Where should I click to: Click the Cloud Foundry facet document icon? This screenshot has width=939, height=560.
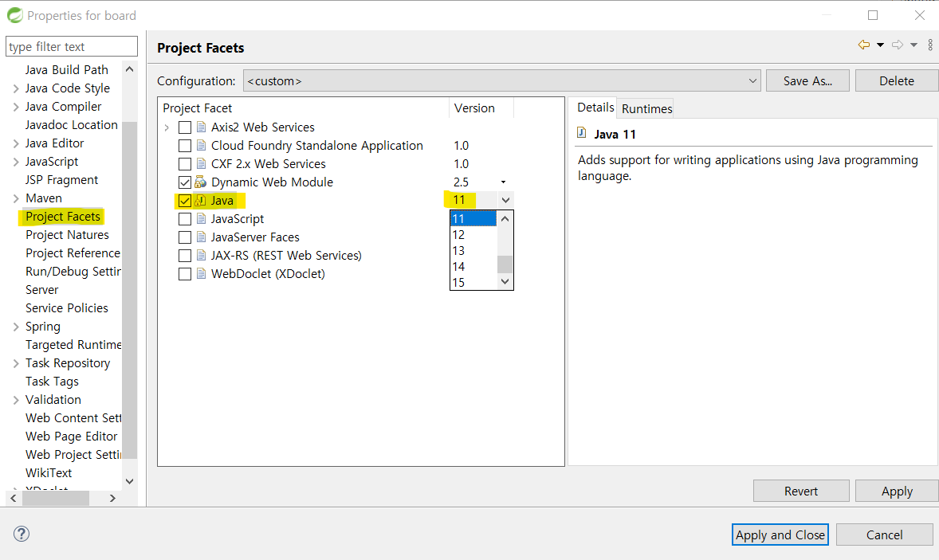pos(201,146)
